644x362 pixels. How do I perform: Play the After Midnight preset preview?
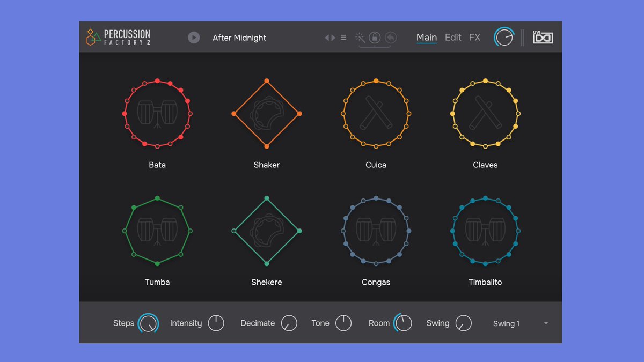point(194,38)
